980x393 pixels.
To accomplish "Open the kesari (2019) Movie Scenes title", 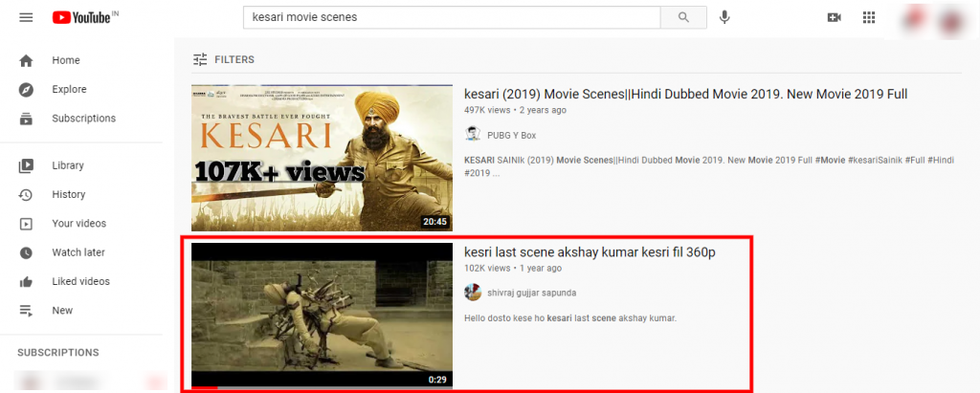I will coord(685,95).
